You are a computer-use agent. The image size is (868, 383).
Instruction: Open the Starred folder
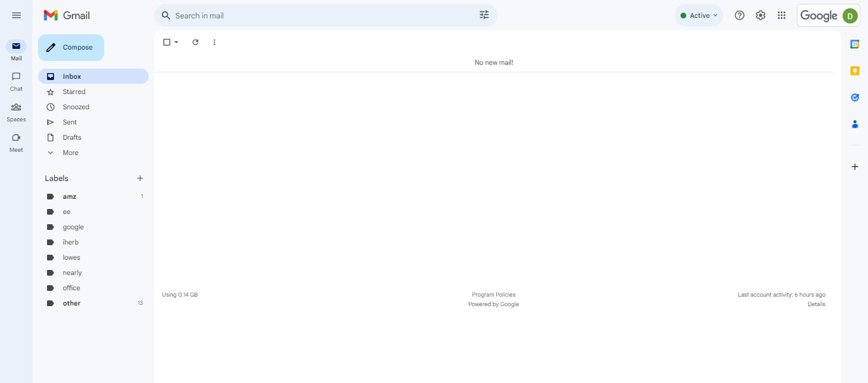93,92
